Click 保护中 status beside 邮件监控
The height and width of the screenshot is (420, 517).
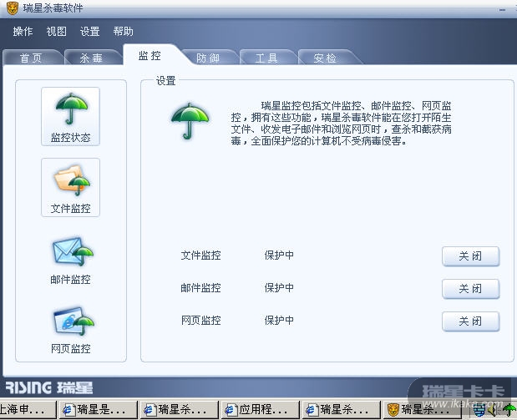click(279, 287)
